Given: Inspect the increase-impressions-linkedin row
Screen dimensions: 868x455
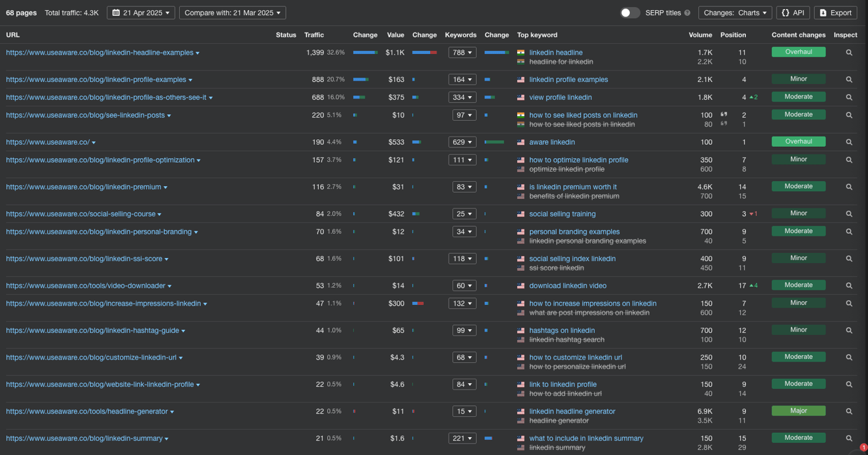Looking at the screenshot, I should click(849, 304).
